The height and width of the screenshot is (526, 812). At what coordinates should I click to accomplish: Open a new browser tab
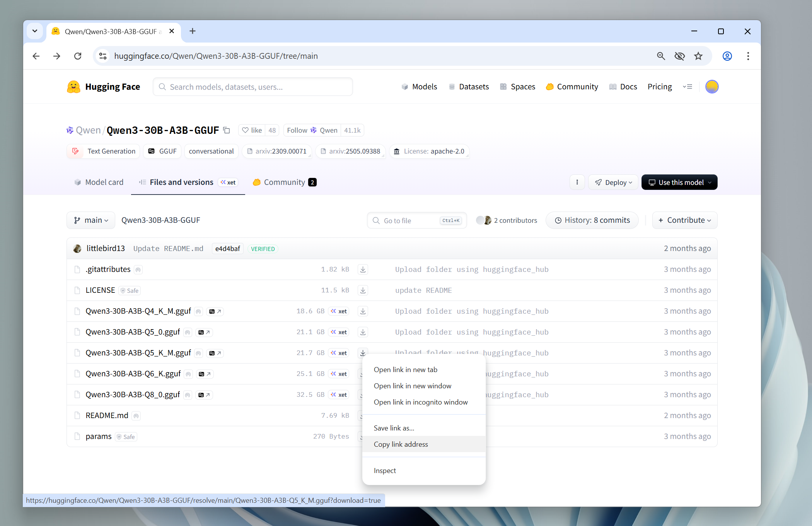[193, 31]
